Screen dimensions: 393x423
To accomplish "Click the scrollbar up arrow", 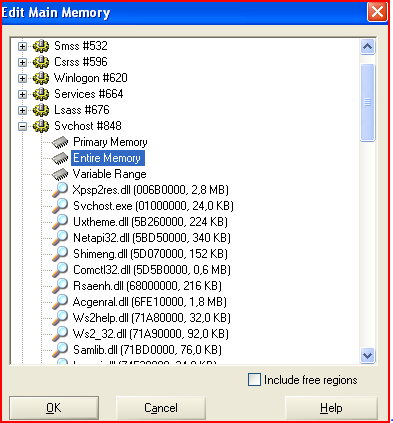I will click(x=368, y=46).
